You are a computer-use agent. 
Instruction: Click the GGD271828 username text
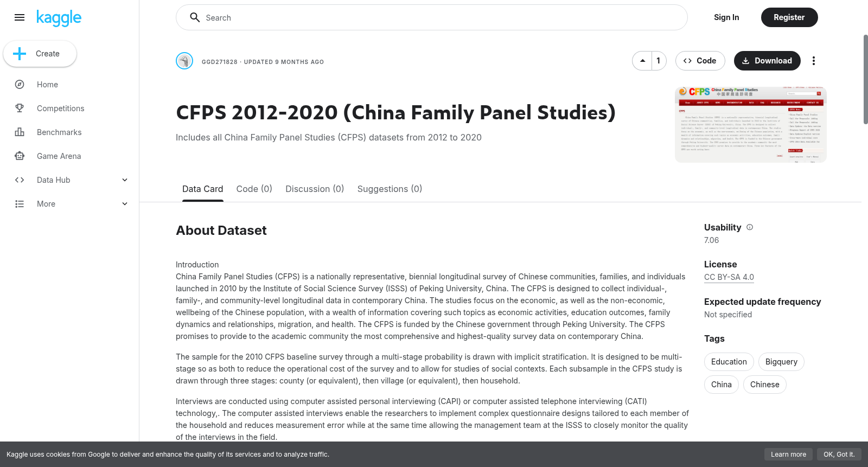click(x=220, y=62)
